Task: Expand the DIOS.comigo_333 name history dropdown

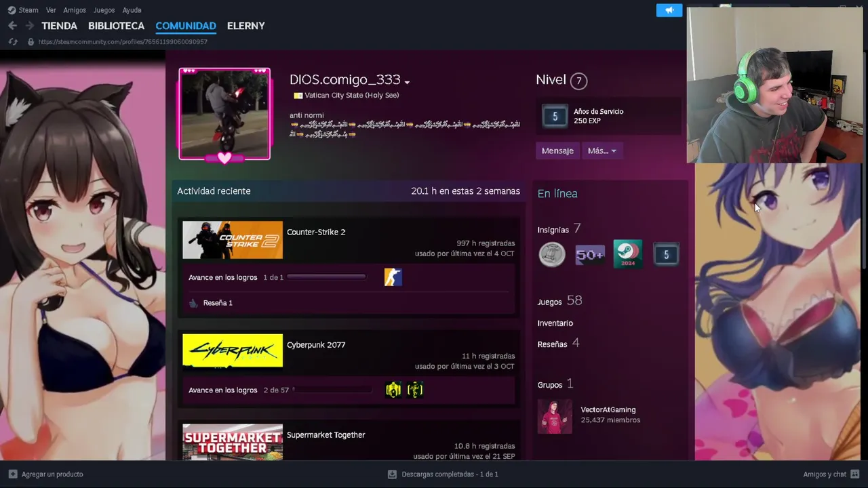Action: point(407,82)
